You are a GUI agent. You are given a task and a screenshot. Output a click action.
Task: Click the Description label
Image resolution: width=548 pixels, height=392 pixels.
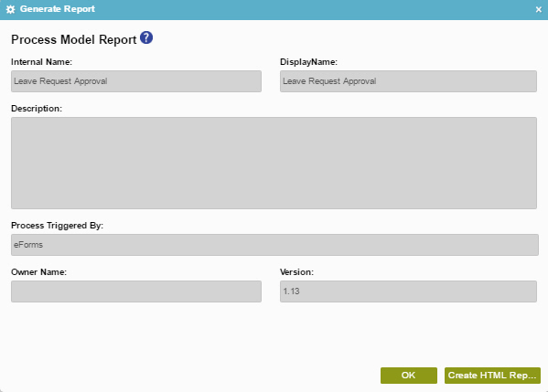(37, 109)
